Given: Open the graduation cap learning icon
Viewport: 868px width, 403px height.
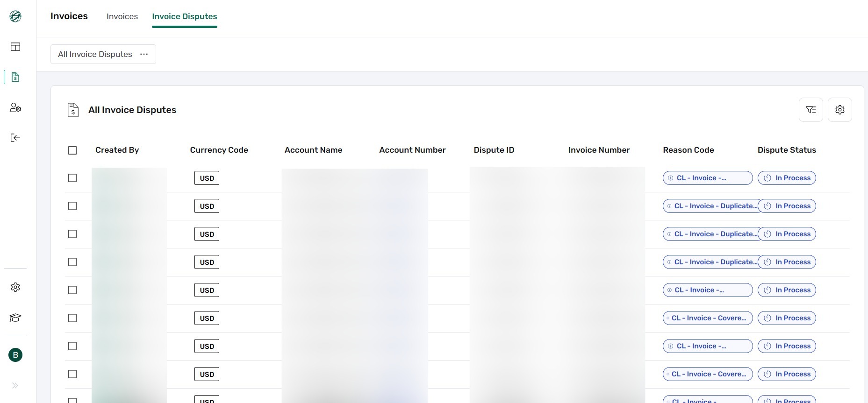Looking at the screenshot, I should tap(15, 318).
